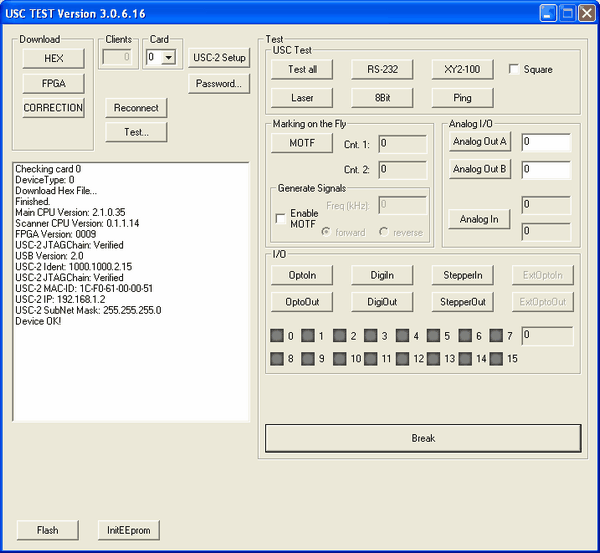Click the Analog Out B button
The width and height of the screenshot is (600, 553).
(x=479, y=169)
